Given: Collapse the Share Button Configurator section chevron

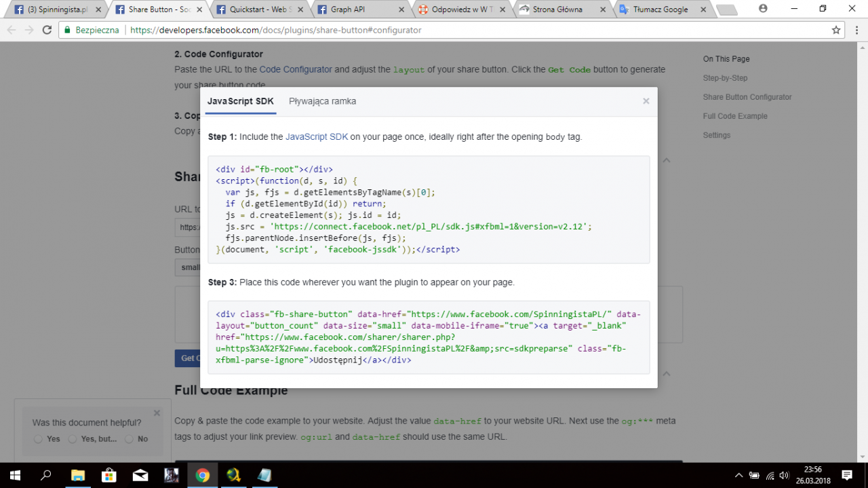Looking at the screenshot, I should 667,161.
